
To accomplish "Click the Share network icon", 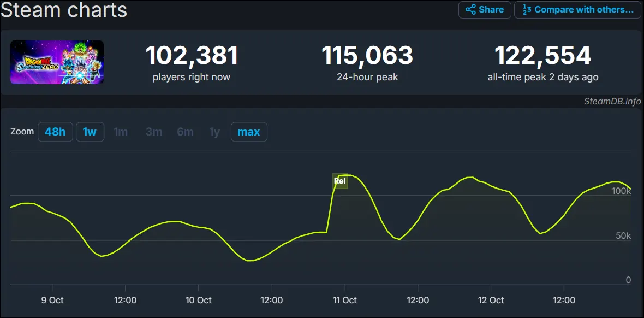I will (x=470, y=10).
